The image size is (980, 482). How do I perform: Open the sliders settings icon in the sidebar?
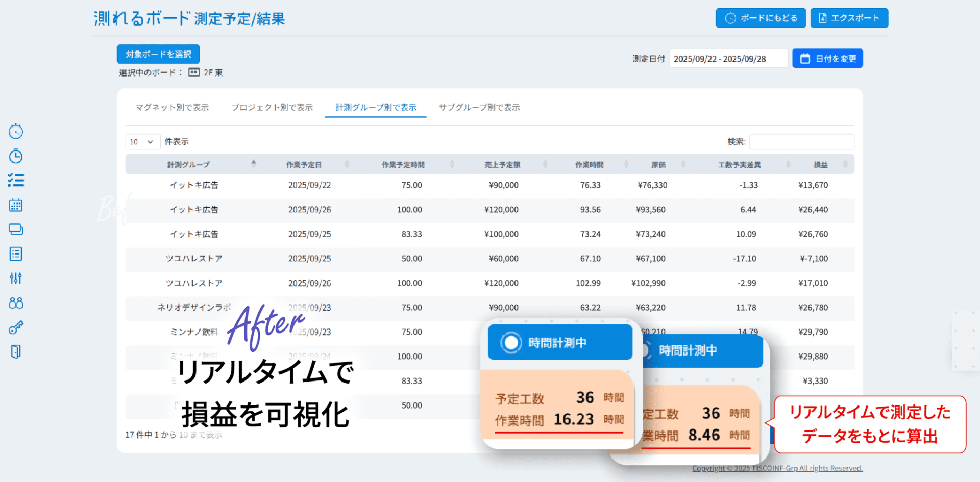pyautogui.click(x=16, y=278)
